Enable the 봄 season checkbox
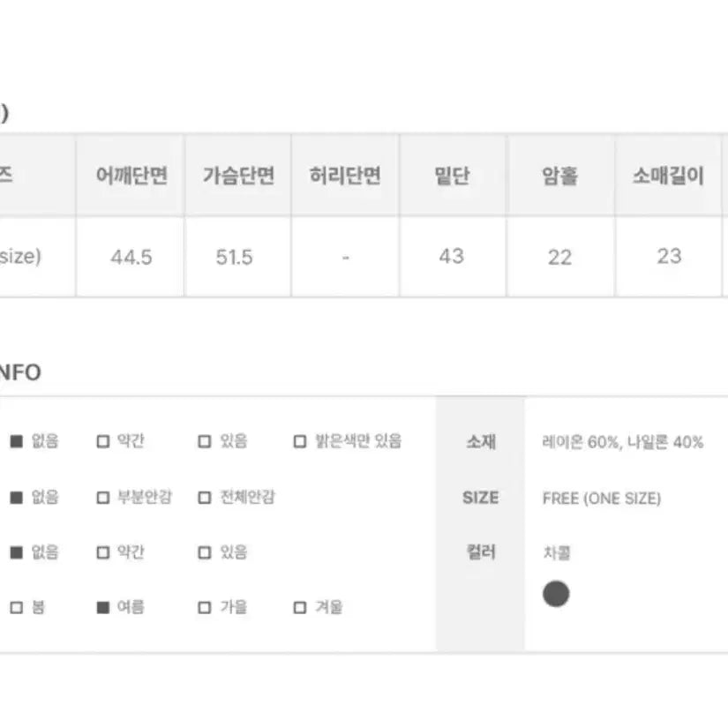The height and width of the screenshot is (728, 728). pos(16,607)
